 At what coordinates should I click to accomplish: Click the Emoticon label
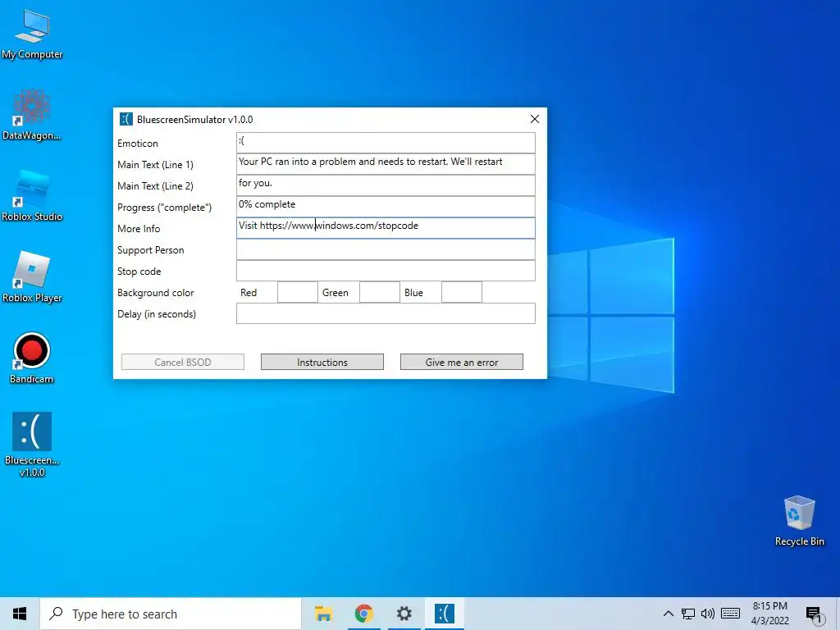(138, 143)
